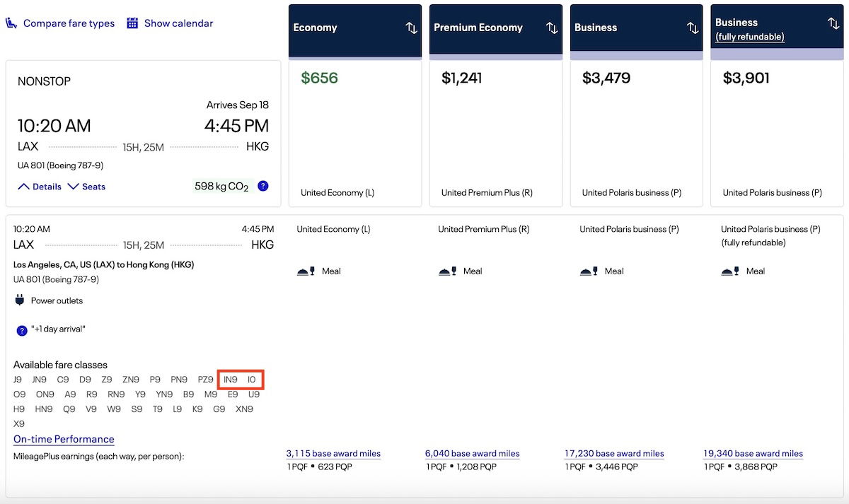Click the IN9 fare class
This screenshot has height=504, width=849.
[x=231, y=380]
